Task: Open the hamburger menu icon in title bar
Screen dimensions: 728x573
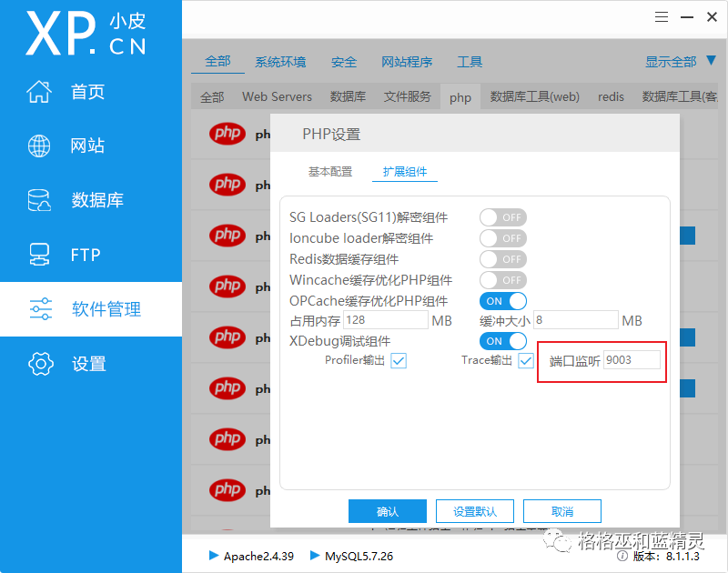Action: tap(662, 17)
